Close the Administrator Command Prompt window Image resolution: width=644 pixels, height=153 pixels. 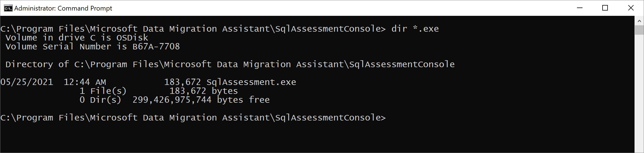point(631,8)
